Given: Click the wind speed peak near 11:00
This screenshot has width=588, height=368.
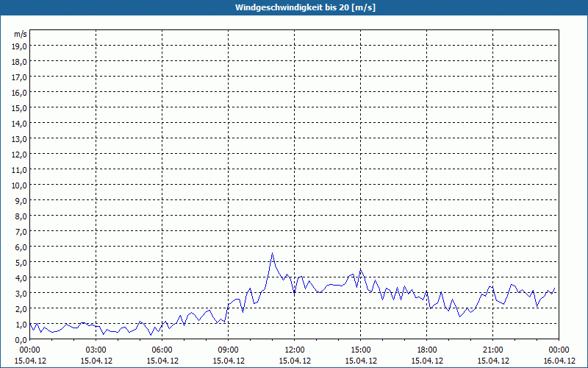Looking at the screenshot, I should tap(272, 253).
